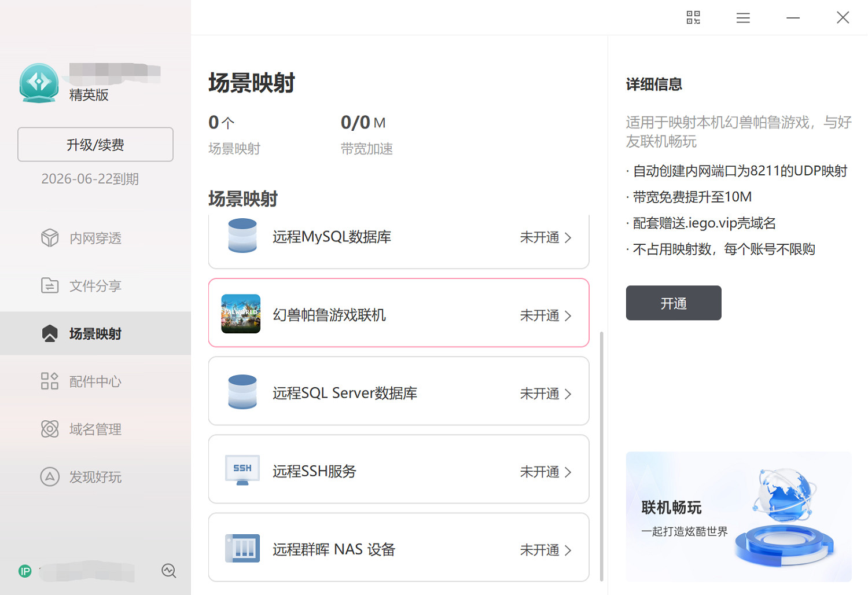Click the Synology NAS device icon

pos(242,548)
